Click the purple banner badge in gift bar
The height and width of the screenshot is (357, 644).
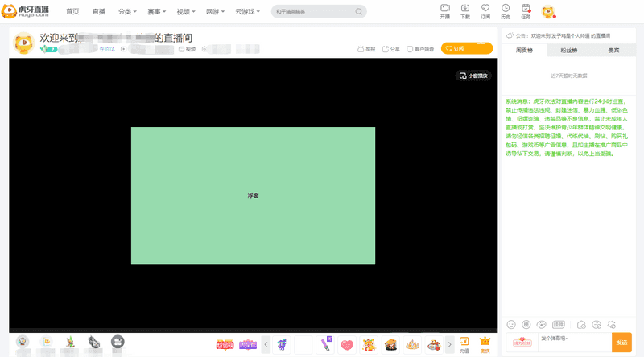(x=248, y=345)
